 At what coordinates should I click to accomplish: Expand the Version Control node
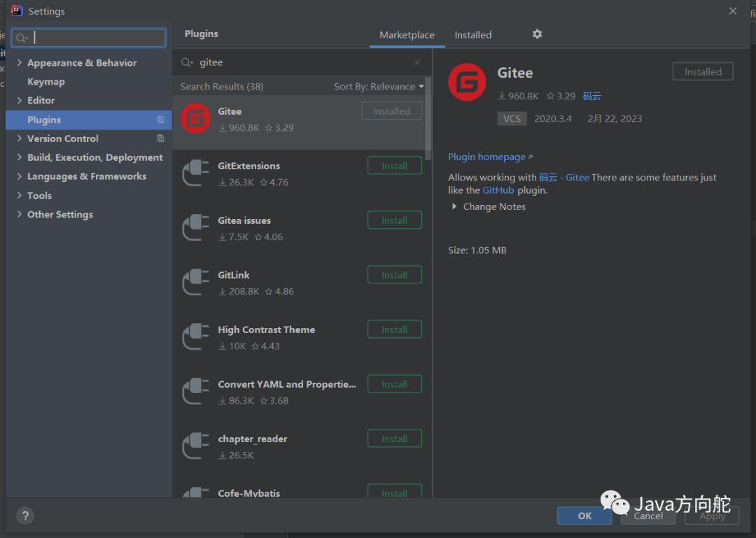pyautogui.click(x=20, y=139)
